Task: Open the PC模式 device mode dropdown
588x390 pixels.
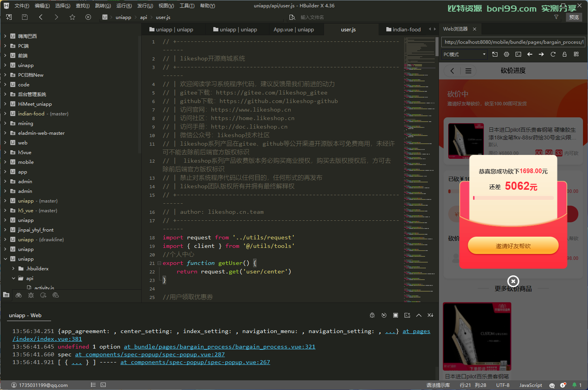Action: [465, 54]
